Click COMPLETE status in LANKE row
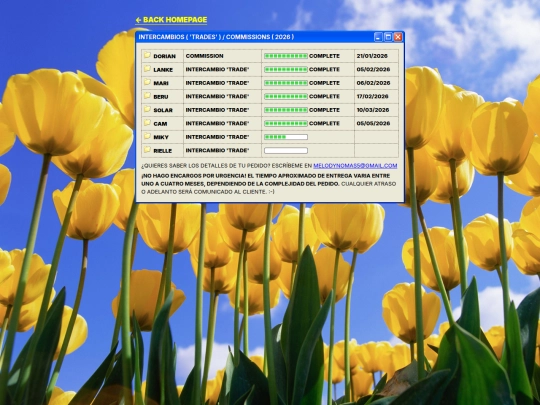This screenshot has width=540, height=405. 324,69
